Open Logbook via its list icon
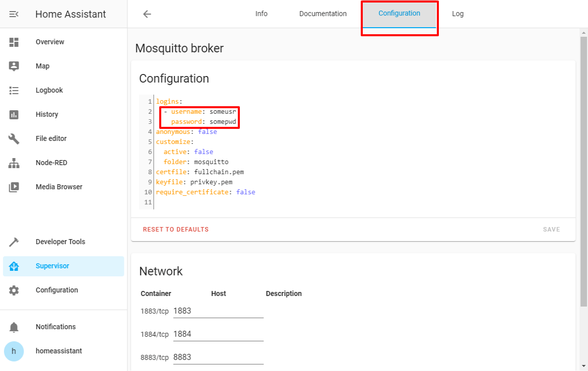 [x=14, y=91]
